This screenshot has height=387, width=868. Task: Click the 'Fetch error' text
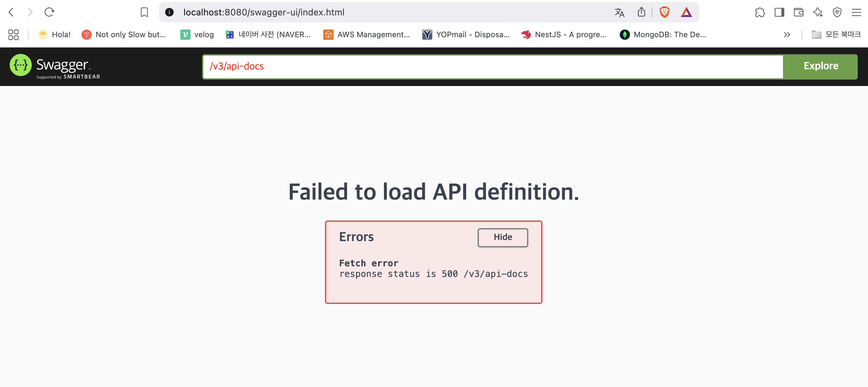(x=369, y=263)
